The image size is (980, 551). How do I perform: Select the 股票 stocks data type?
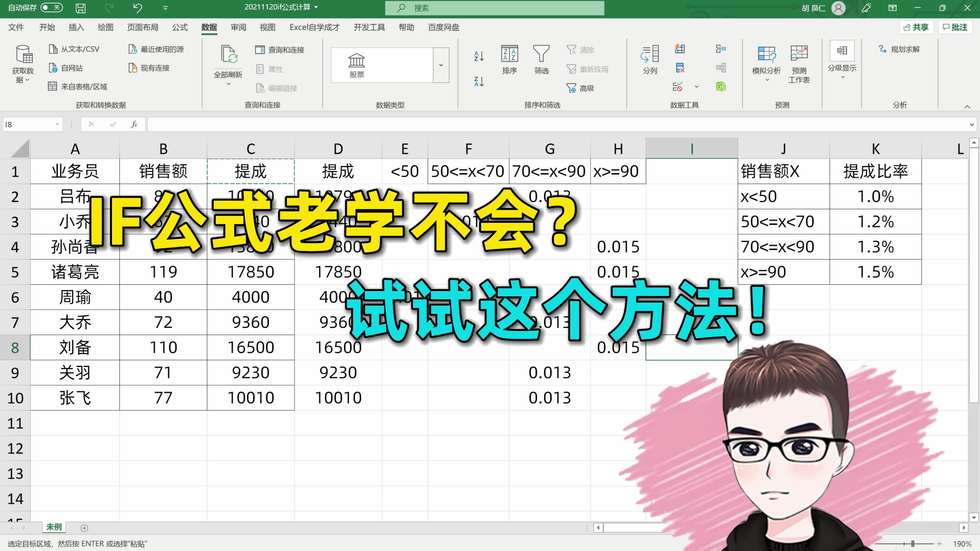tap(357, 65)
